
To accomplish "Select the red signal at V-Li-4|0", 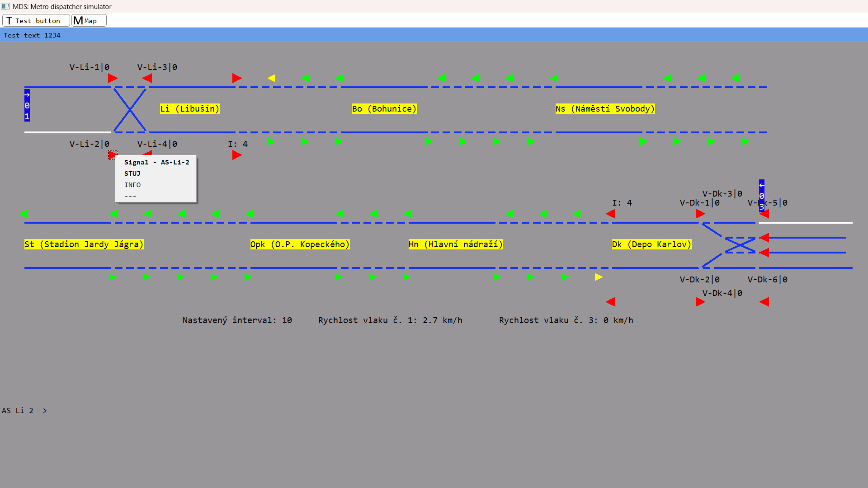I will pyautogui.click(x=147, y=155).
